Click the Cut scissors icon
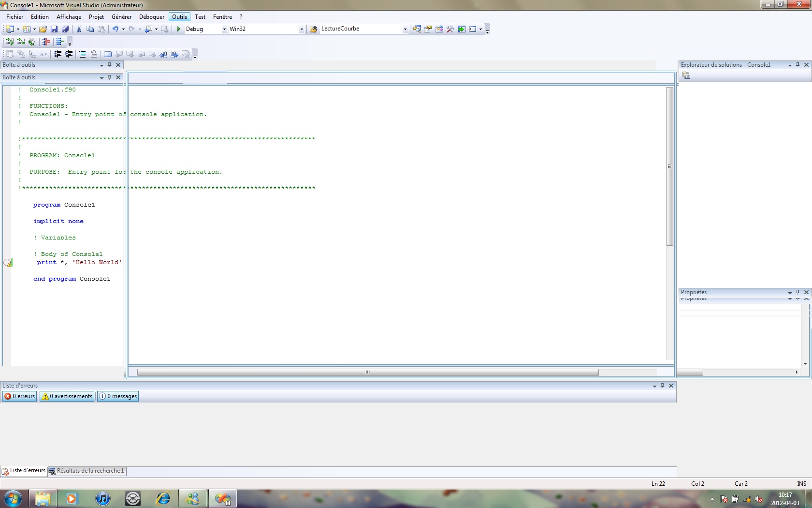This screenshot has width=812, height=508. [79, 29]
